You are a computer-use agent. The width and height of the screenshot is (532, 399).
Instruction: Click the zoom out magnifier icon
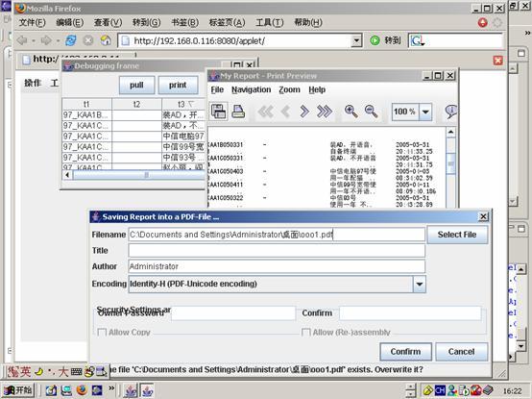(371, 111)
